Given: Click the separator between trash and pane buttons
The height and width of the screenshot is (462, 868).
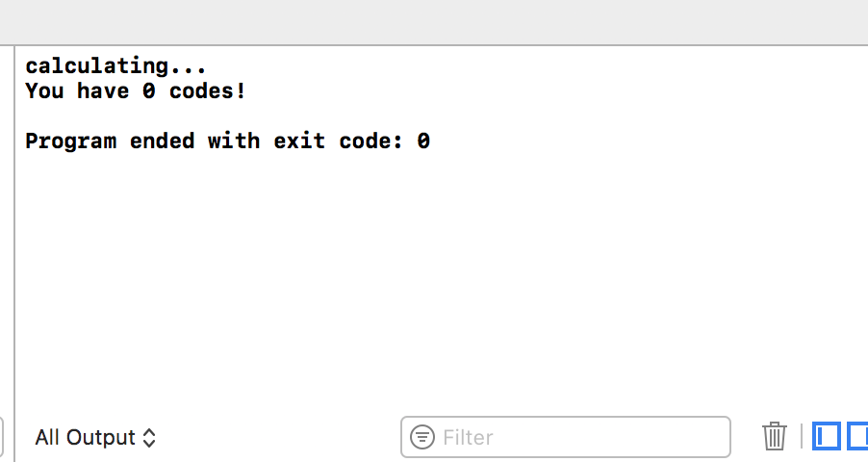Looking at the screenshot, I should (x=801, y=437).
